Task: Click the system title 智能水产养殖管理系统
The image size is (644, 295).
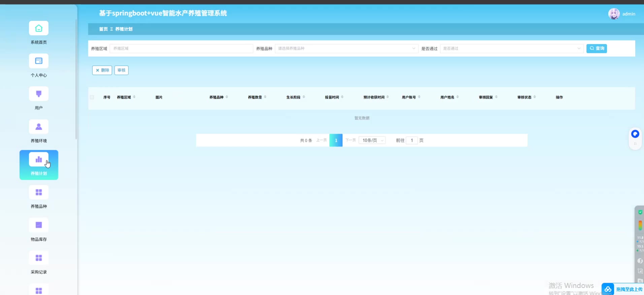Action: pos(194,13)
